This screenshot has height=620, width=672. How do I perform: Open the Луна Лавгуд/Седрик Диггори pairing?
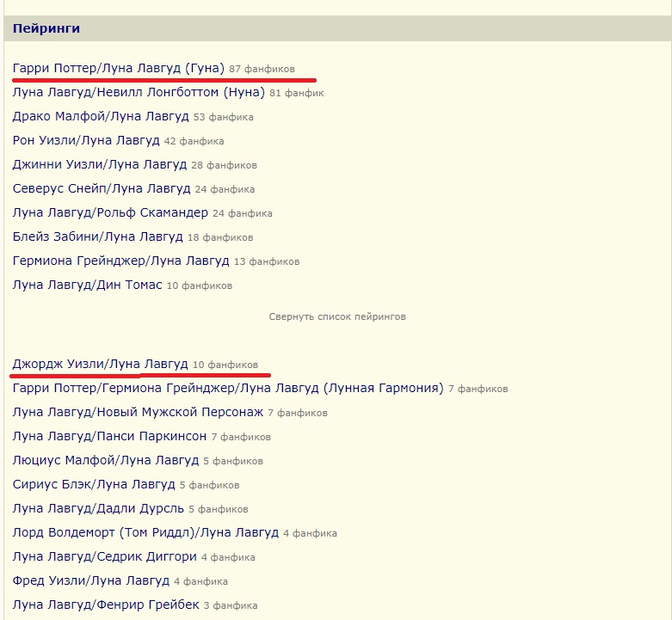coord(105,556)
